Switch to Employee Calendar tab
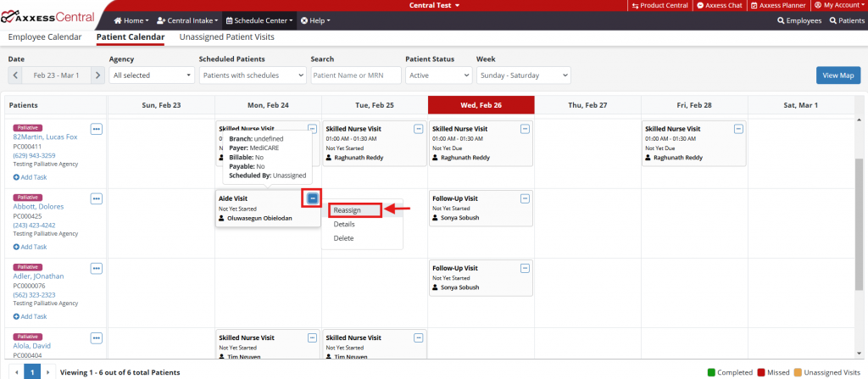The image size is (868, 379). pos(45,37)
